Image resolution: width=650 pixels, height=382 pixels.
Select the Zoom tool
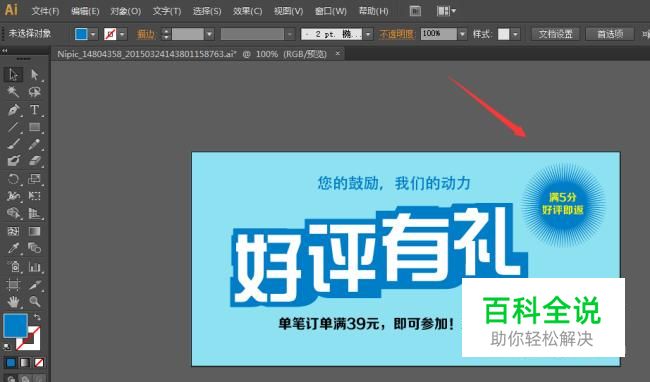coord(35,302)
